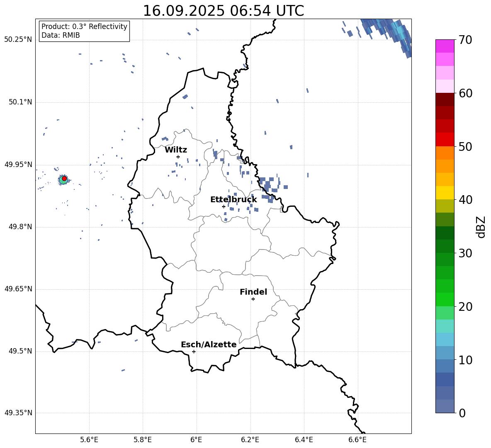
Task: Click the 16.09.2025 06:54 UTC title
Action: [x=223, y=11]
